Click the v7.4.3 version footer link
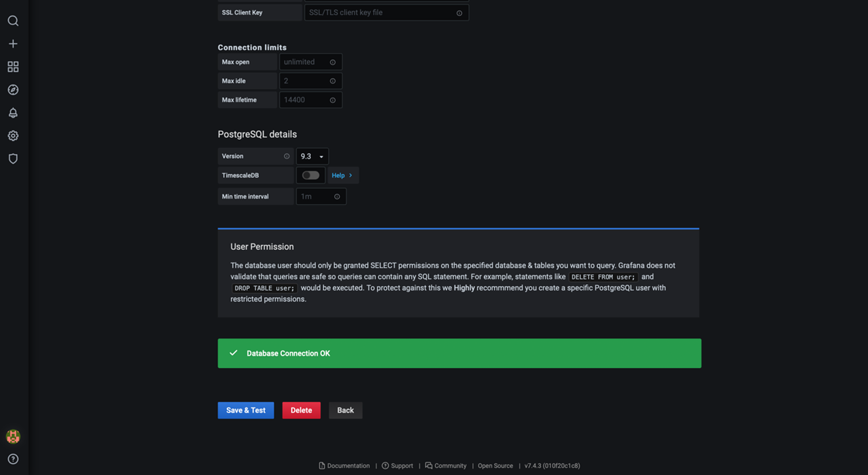The height and width of the screenshot is (475, 868). (x=552, y=466)
